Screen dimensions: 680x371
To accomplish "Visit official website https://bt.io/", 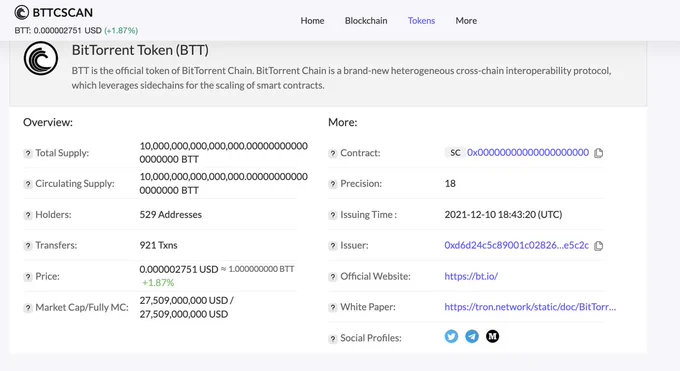I will pyautogui.click(x=471, y=276).
